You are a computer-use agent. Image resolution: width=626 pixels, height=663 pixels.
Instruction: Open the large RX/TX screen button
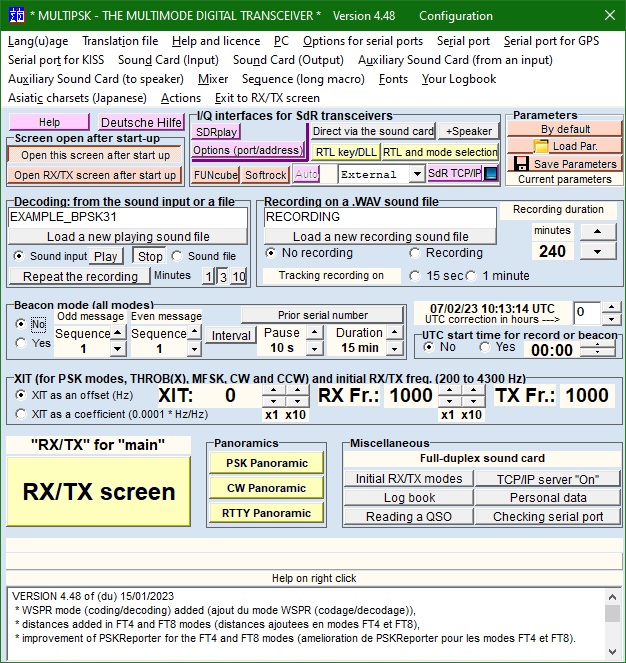coord(100,491)
